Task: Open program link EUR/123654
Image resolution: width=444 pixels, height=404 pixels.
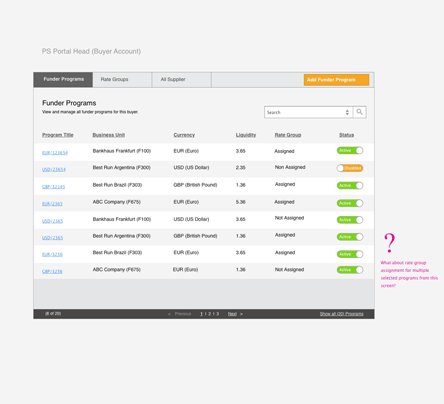Action: (55, 153)
